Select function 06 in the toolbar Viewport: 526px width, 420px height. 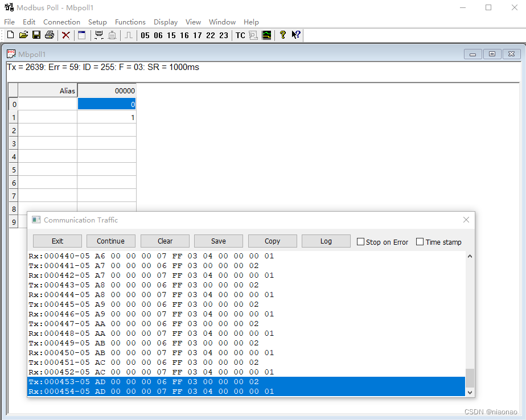(x=158, y=35)
